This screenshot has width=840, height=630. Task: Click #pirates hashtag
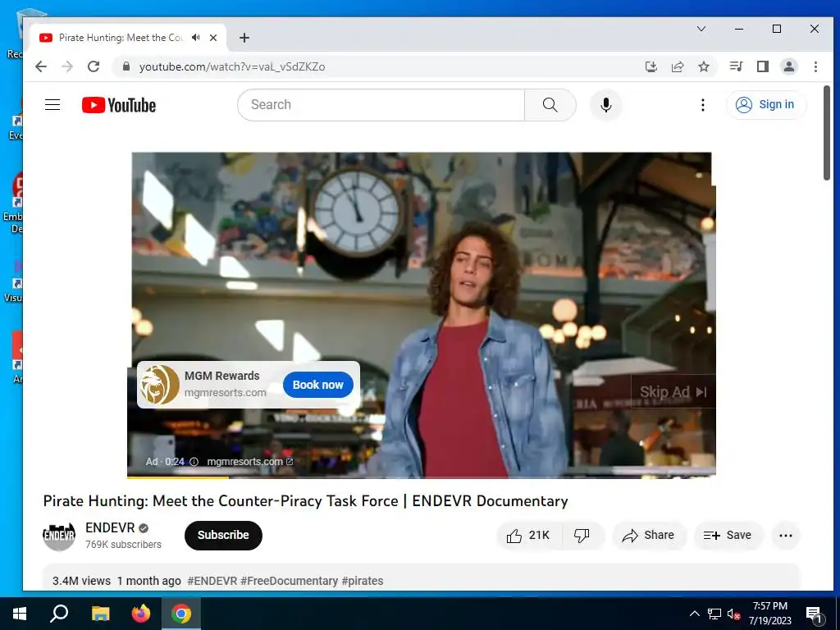pos(363,581)
